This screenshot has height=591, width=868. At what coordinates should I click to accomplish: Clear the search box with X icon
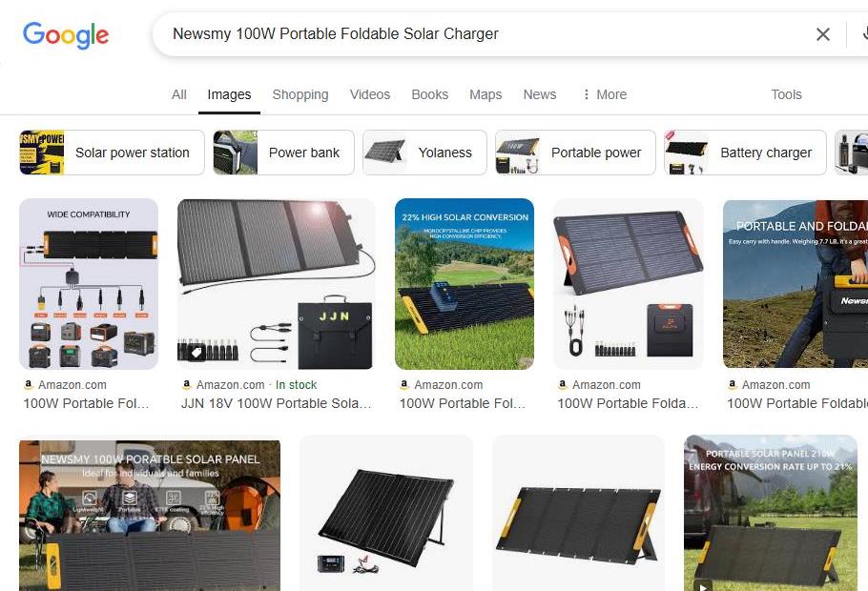(822, 34)
